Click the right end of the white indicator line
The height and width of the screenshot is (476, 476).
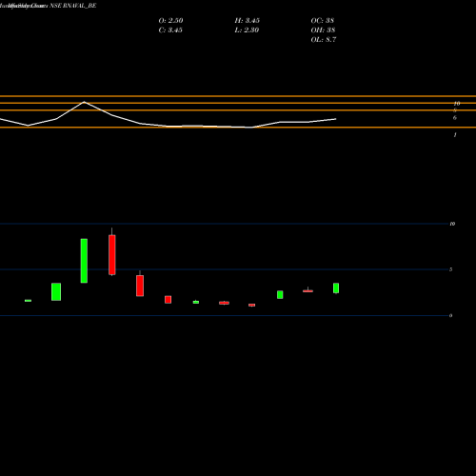pos(336,119)
